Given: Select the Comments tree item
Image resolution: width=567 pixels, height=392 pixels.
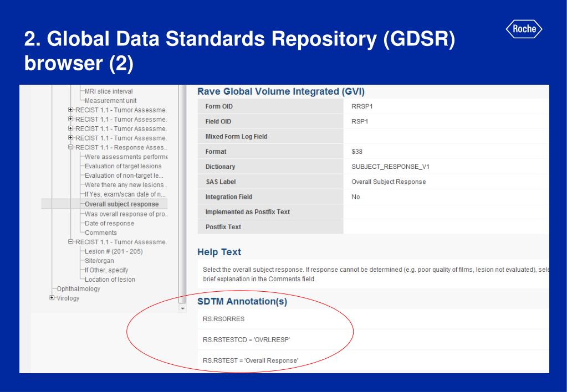Looking at the screenshot, I should [x=100, y=233].
